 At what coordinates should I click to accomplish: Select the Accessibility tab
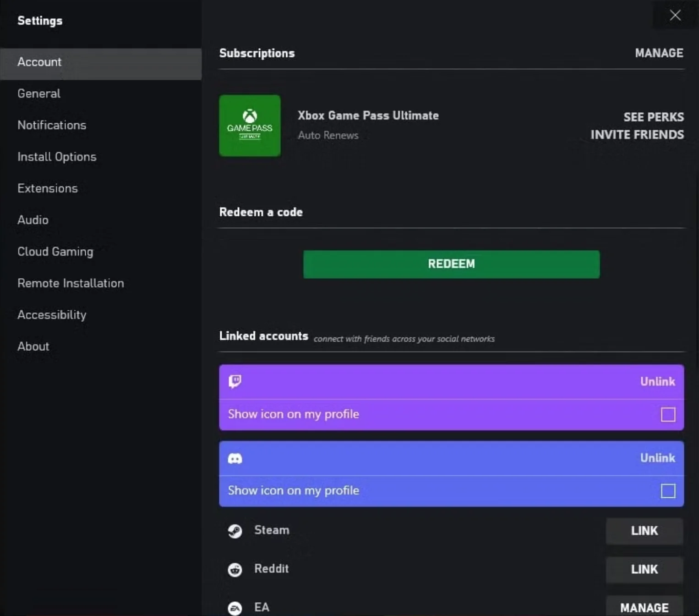(101, 315)
